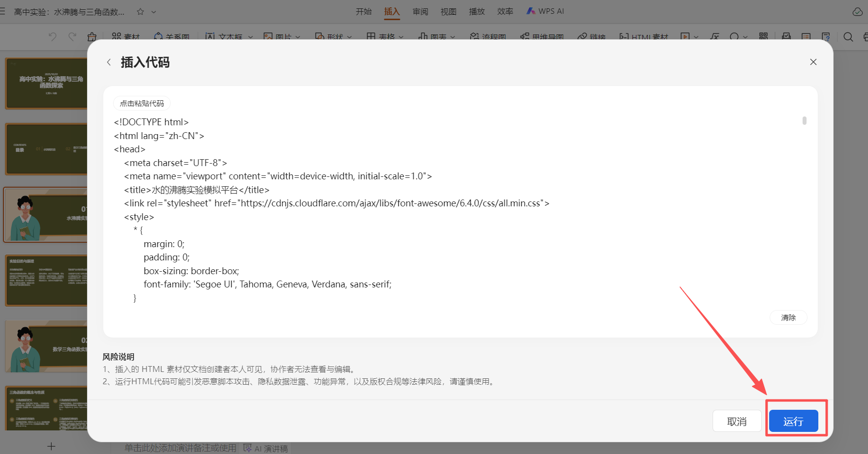Switch to the 审阅 review tab
868x454 pixels.
pos(420,11)
